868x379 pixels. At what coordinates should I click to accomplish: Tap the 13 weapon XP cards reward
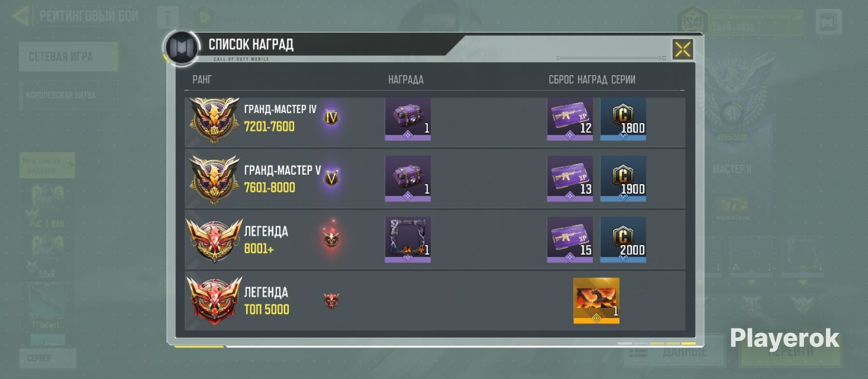[570, 179]
